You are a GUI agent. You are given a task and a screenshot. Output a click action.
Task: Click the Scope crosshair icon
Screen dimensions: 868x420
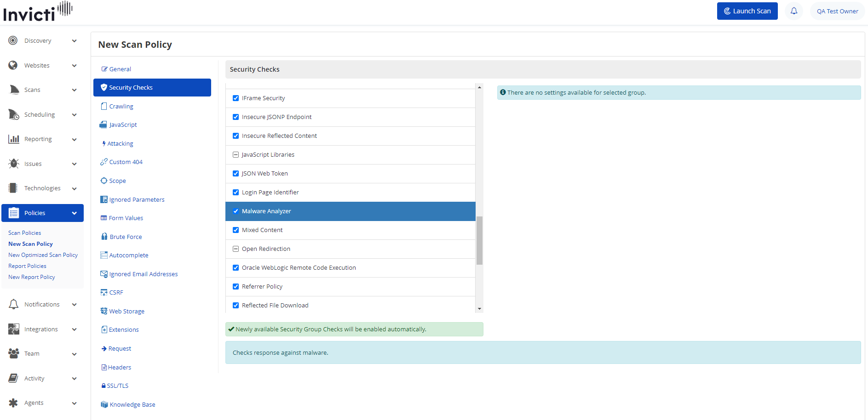pos(104,181)
